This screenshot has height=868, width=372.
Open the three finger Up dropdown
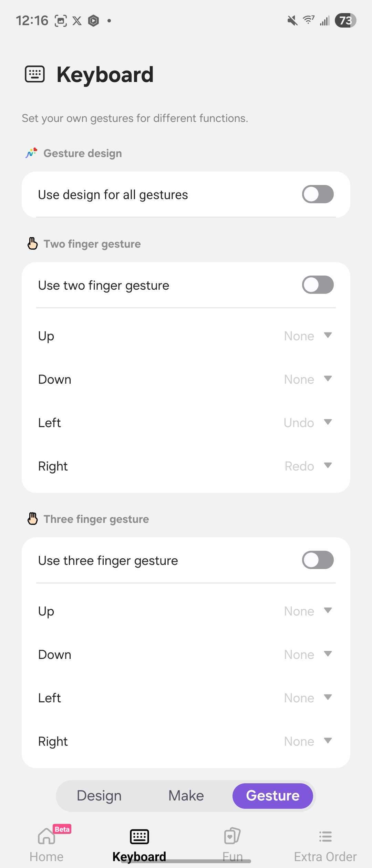(308, 611)
